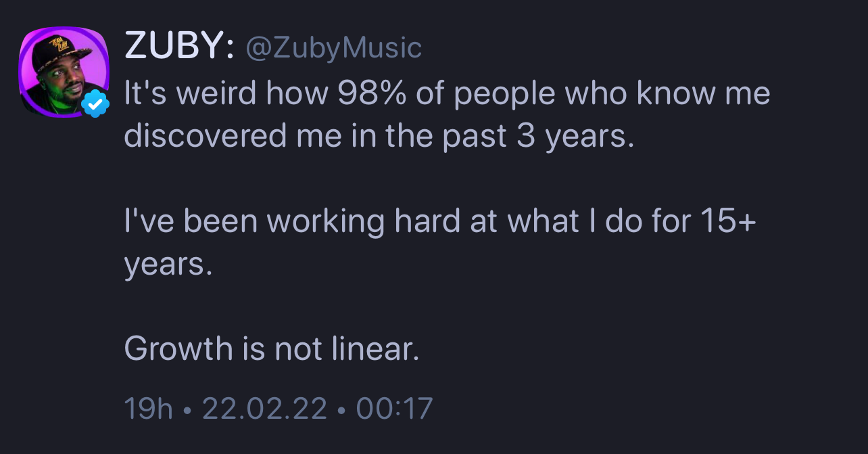This screenshot has height=454, width=868.
Task: Click the word "linear." in the tweet
Action: coord(376,349)
